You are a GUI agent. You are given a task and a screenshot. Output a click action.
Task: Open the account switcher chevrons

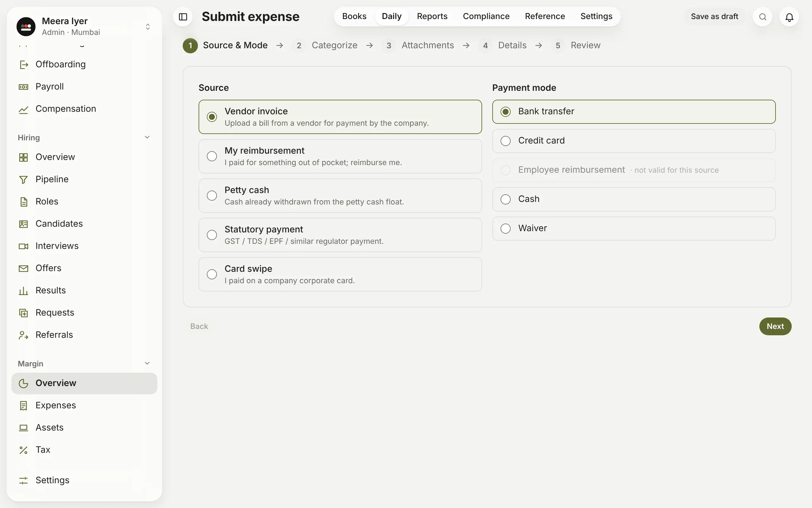coord(147,27)
